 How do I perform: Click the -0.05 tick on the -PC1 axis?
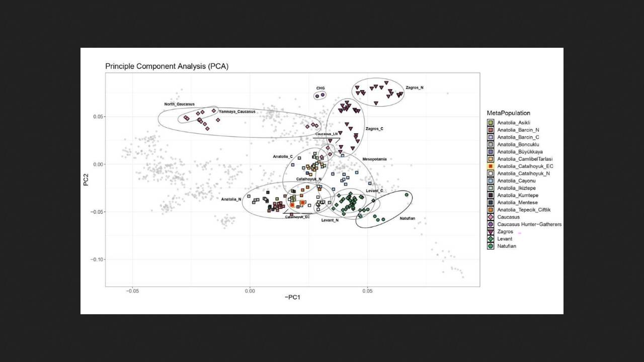(132, 291)
